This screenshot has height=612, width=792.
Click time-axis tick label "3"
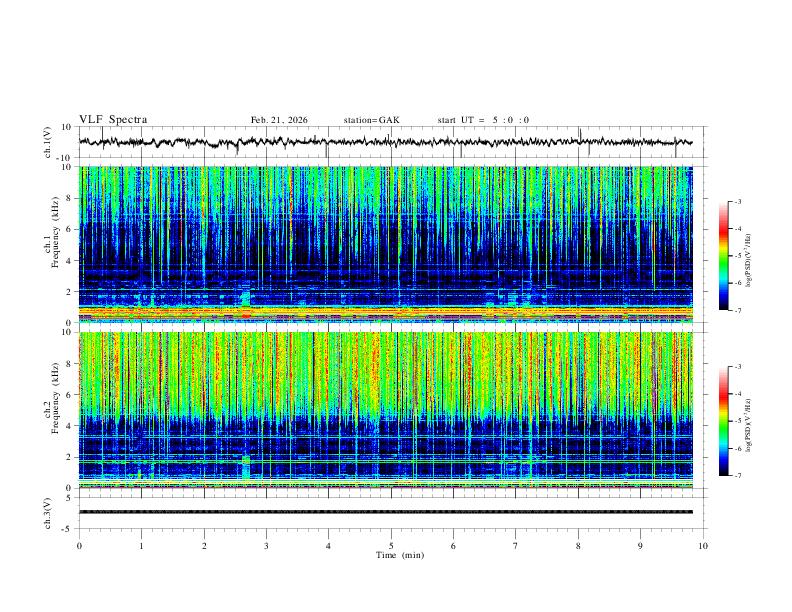266,546
